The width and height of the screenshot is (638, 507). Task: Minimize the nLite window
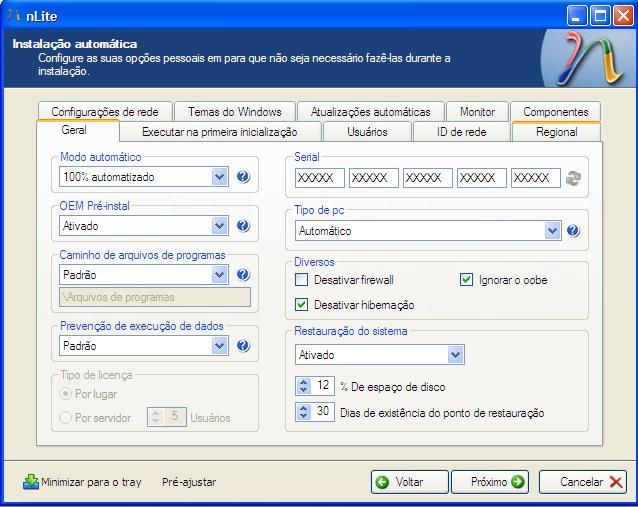577,16
